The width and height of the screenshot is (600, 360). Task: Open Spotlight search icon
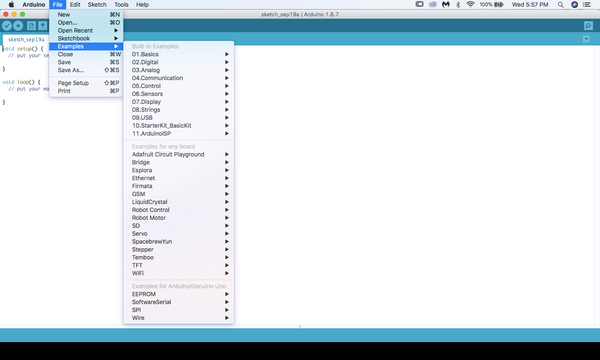click(561, 5)
